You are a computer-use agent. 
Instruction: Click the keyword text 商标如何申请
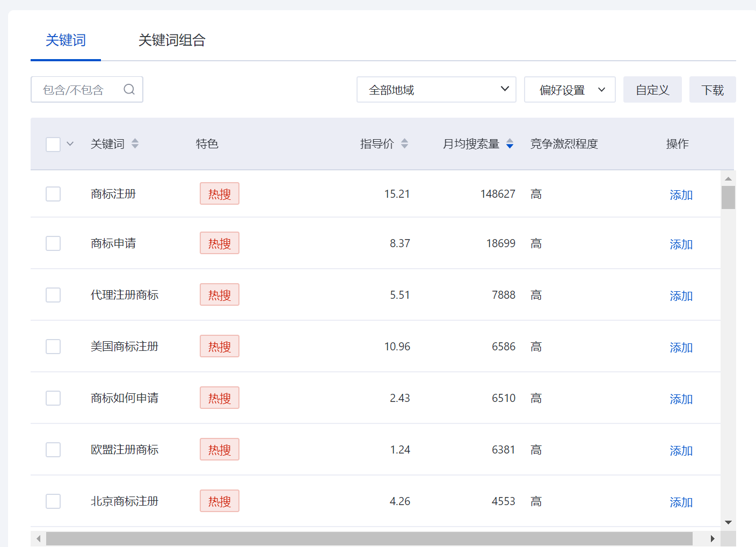(x=125, y=398)
